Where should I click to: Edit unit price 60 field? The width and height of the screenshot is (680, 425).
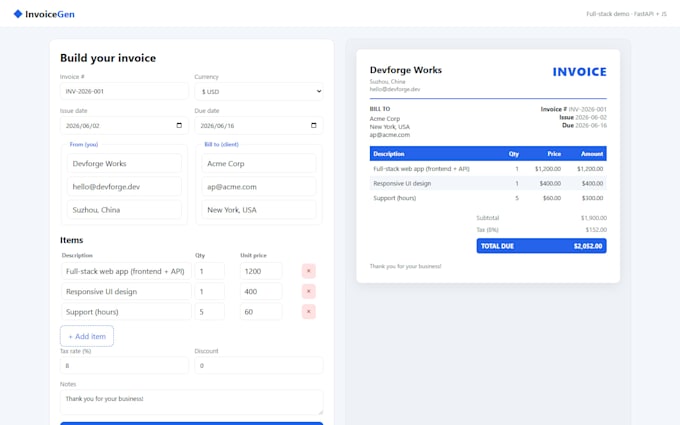coord(261,312)
